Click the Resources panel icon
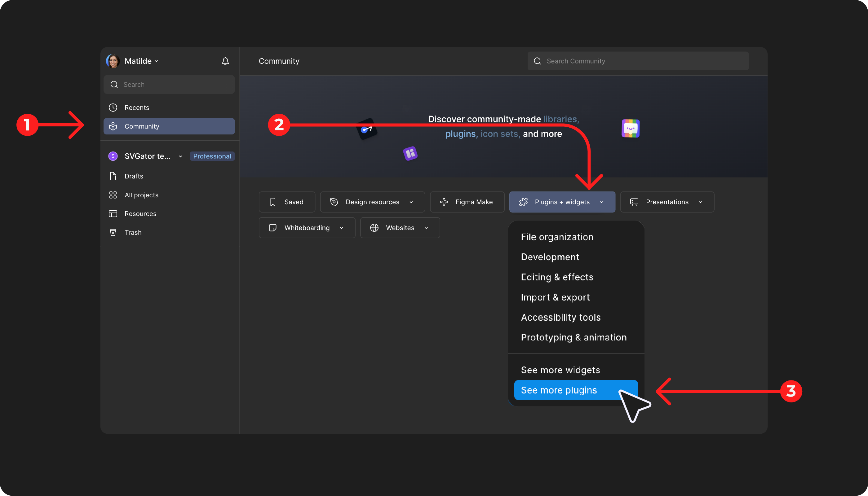This screenshot has height=496, width=868. [113, 213]
